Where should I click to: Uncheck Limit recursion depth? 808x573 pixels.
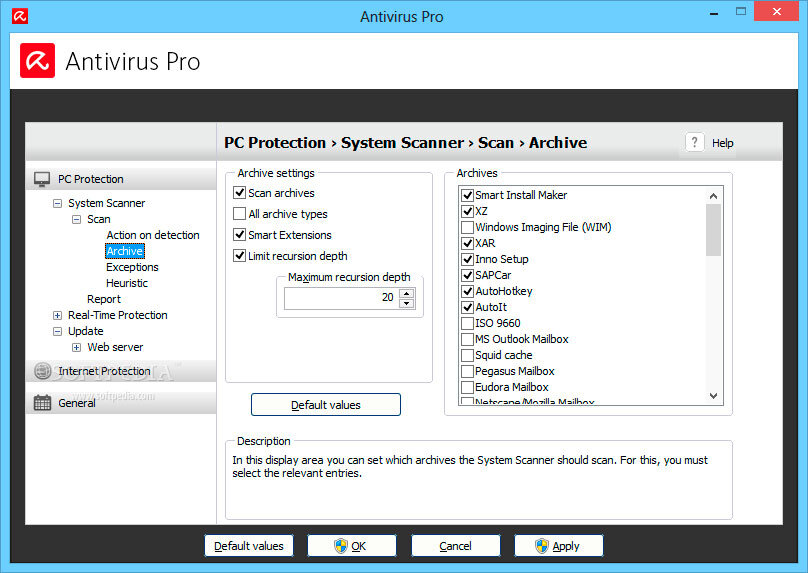240,256
